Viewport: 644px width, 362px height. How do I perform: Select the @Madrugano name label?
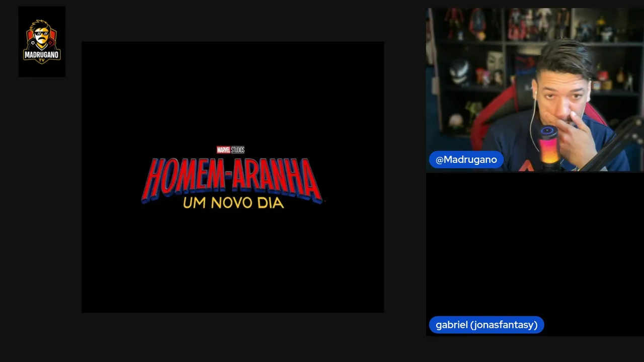[x=466, y=159]
